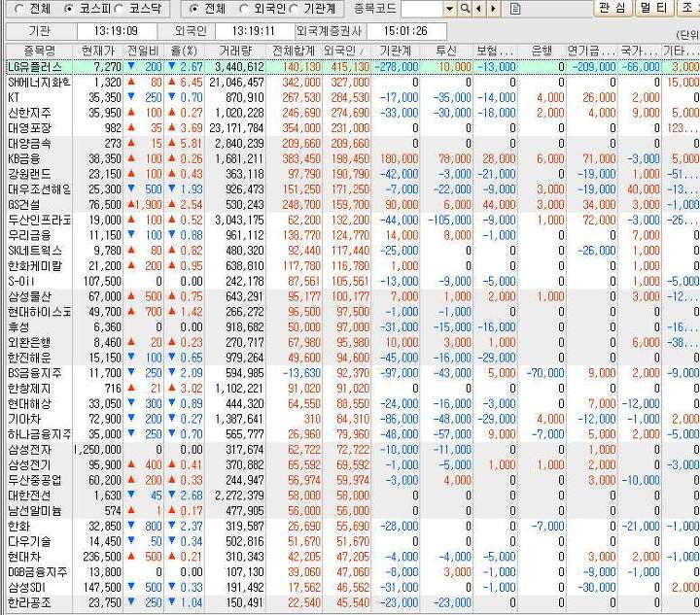Select the 전체 investor radio beside 외국인

[x=193, y=9]
